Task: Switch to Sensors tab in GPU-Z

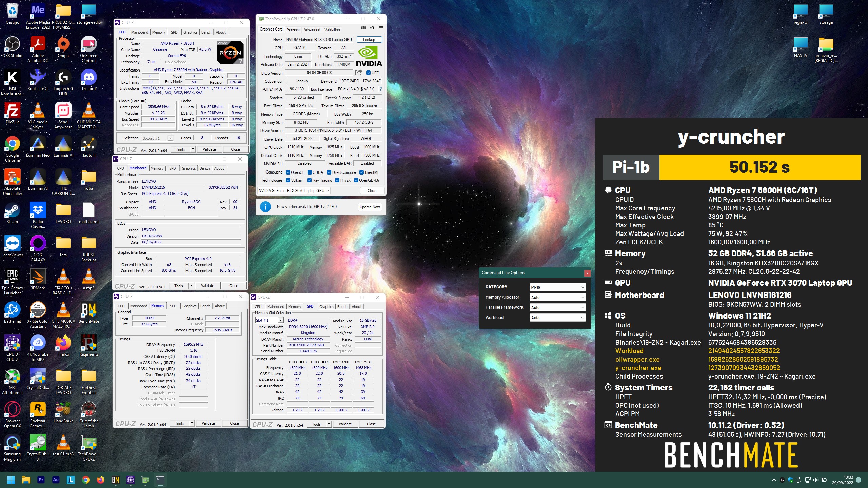Action: [293, 29]
